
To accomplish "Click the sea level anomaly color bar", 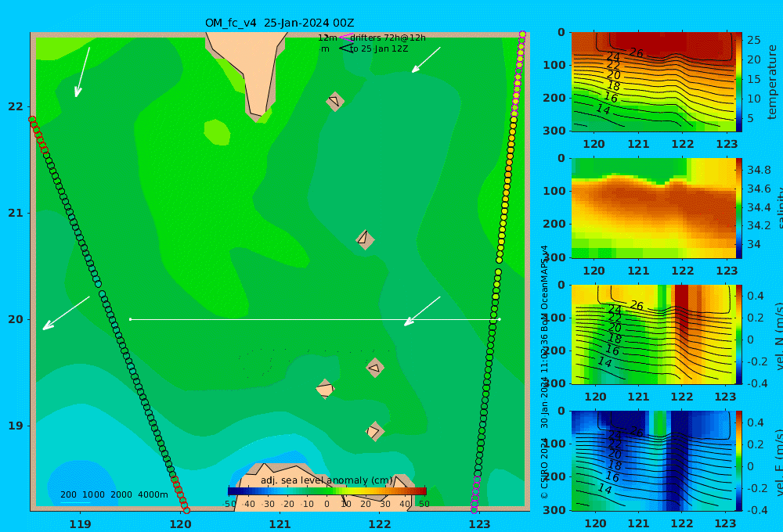I will [x=327, y=491].
